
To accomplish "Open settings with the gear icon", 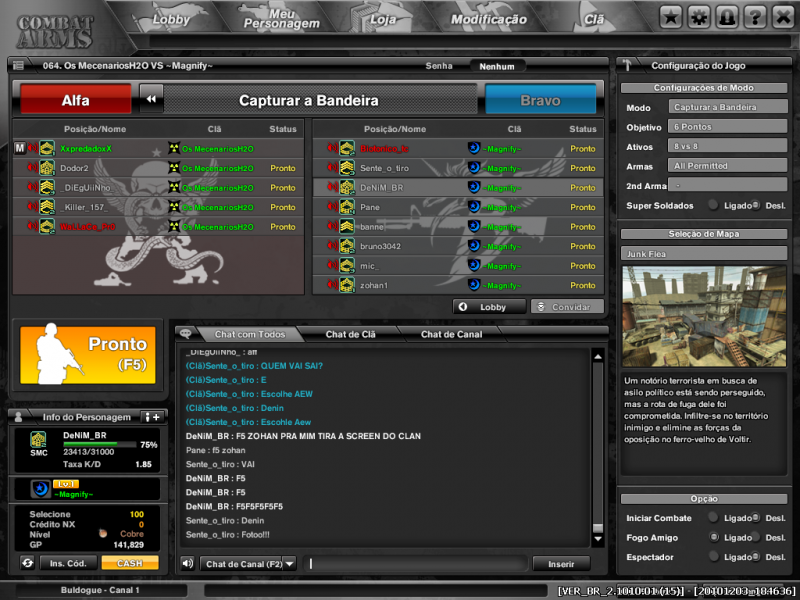I will tap(699, 17).
